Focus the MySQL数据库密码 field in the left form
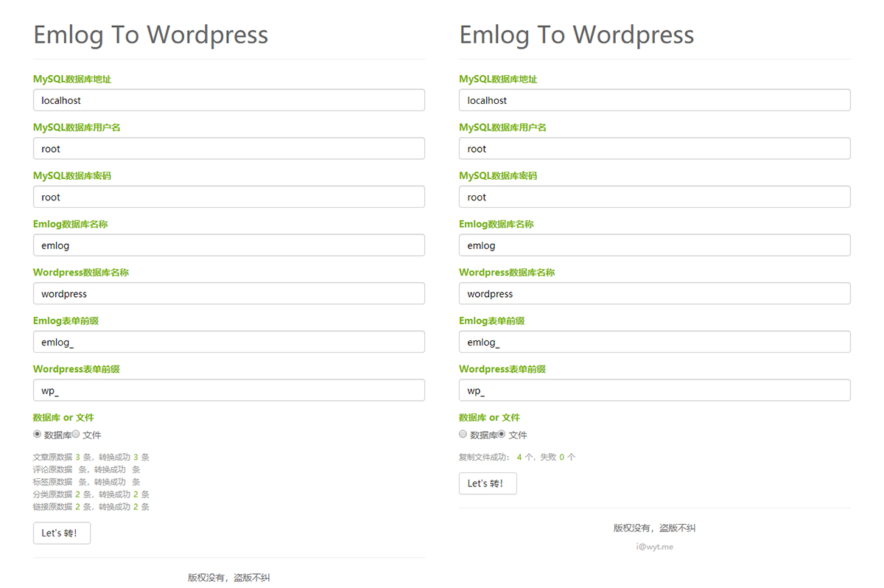Viewport: 884px width, 588px height. click(229, 197)
